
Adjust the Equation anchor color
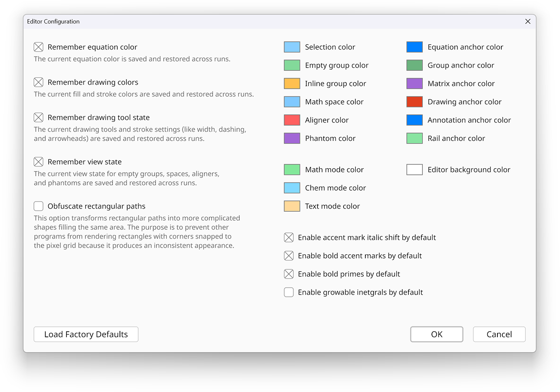(414, 47)
